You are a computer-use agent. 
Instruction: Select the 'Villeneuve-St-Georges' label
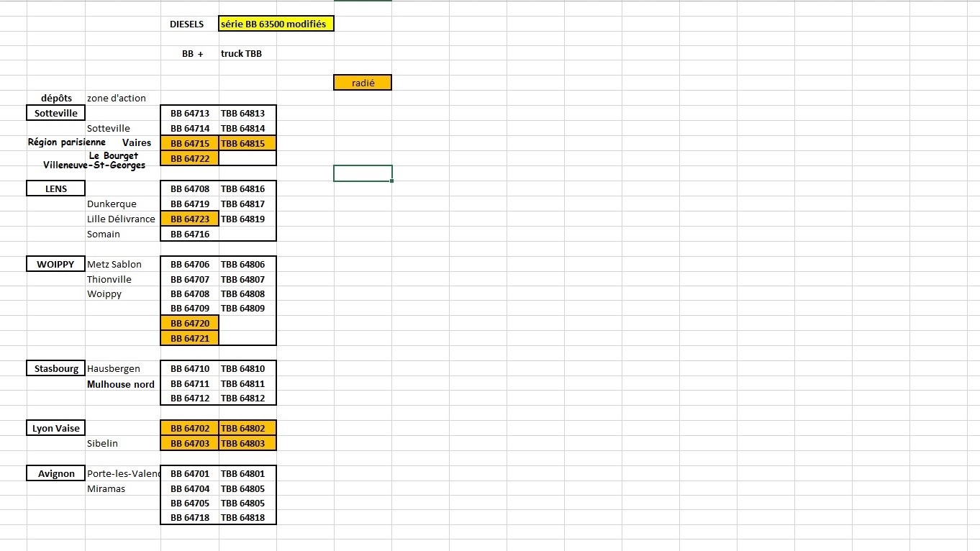(94, 165)
